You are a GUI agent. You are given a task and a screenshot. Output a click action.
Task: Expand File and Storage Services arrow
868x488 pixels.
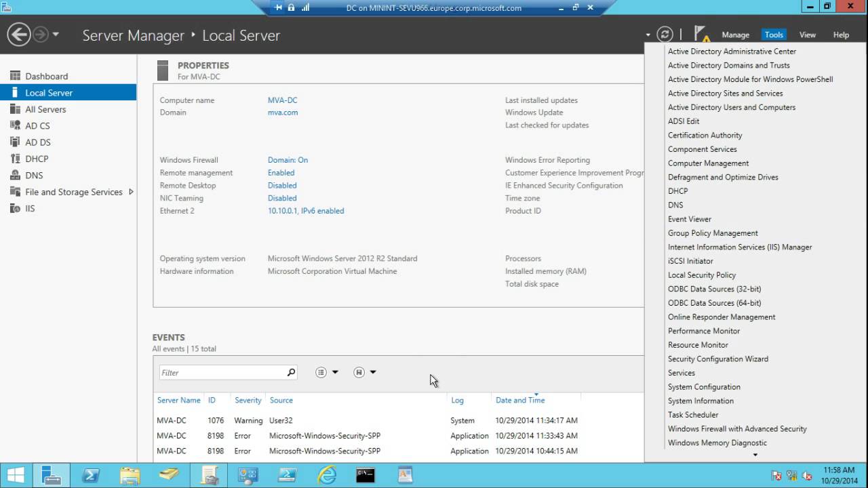pos(131,192)
